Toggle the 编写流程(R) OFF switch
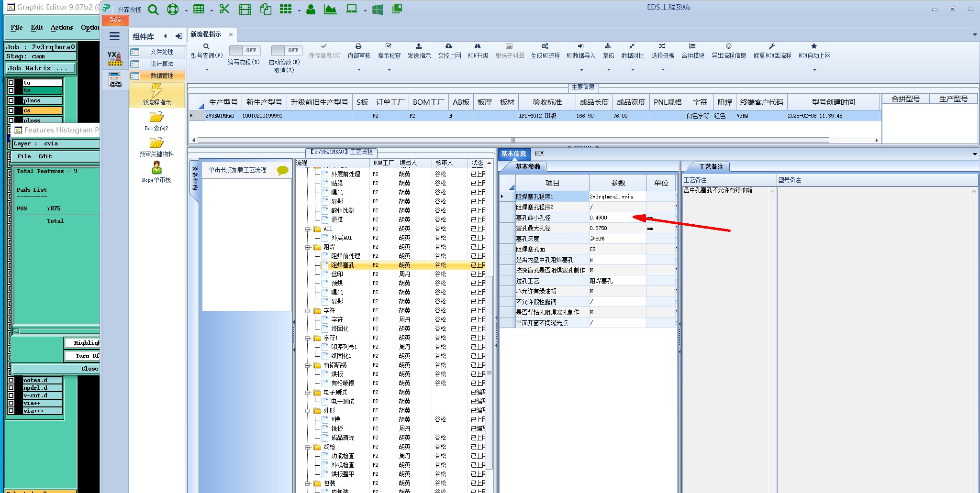 245,50
